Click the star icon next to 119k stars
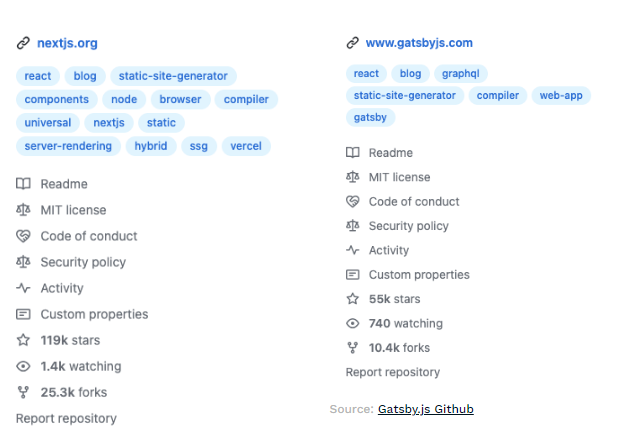The width and height of the screenshot is (637, 430). click(x=23, y=340)
